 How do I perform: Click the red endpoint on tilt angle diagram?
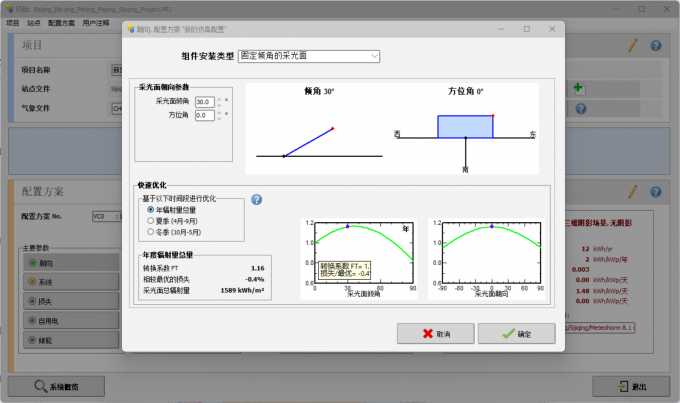(x=332, y=129)
